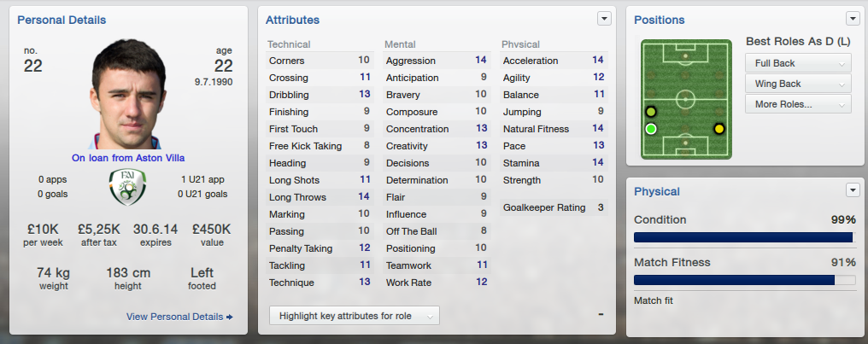The image size is (868, 344).
Task: Click the Match Fitness progress bar
Action: (743, 280)
